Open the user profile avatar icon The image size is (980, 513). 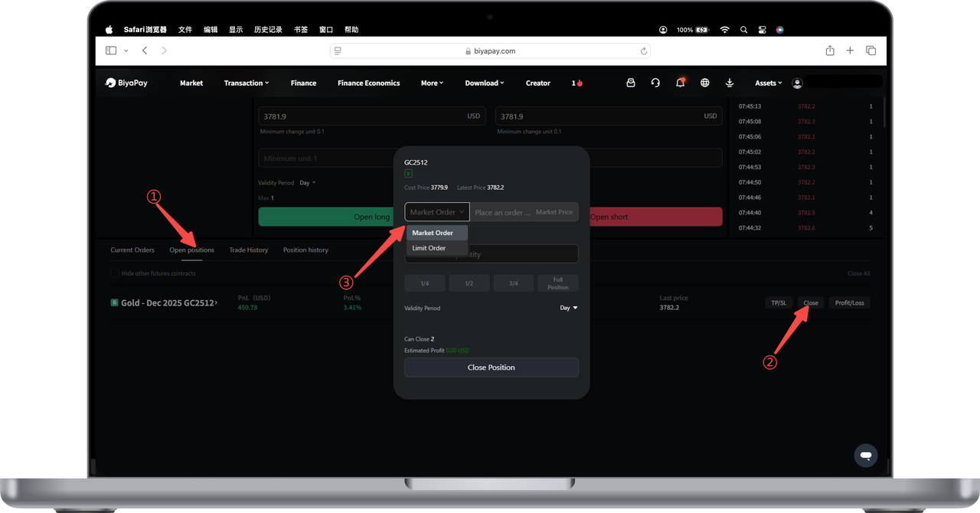pyautogui.click(x=797, y=83)
